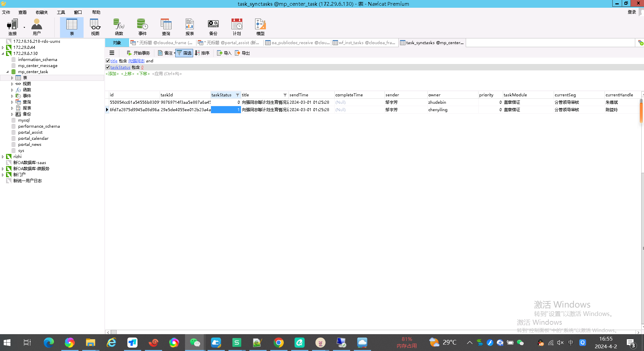Click the 上移 (Move Up) filter link
Image resolution: width=644 pixels, height=351 pixels.
coord(128,74)
